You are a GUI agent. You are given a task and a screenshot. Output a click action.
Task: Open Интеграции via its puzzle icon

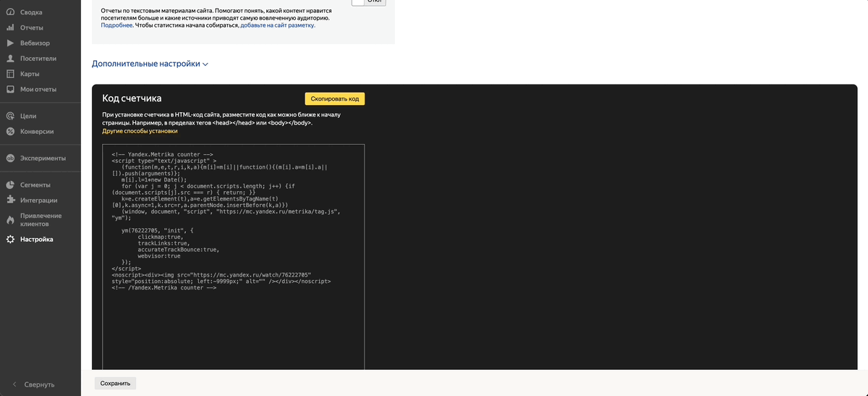11,200
